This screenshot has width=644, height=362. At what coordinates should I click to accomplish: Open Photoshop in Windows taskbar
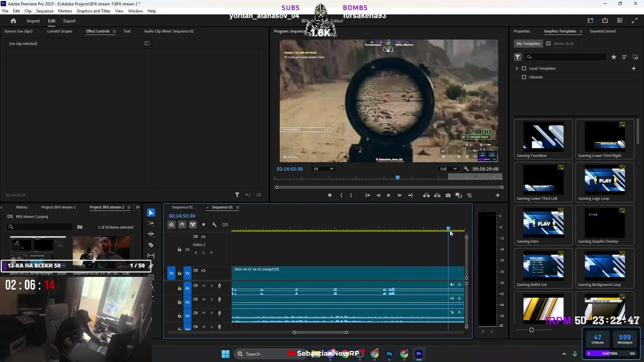click(x=389, y=354)
